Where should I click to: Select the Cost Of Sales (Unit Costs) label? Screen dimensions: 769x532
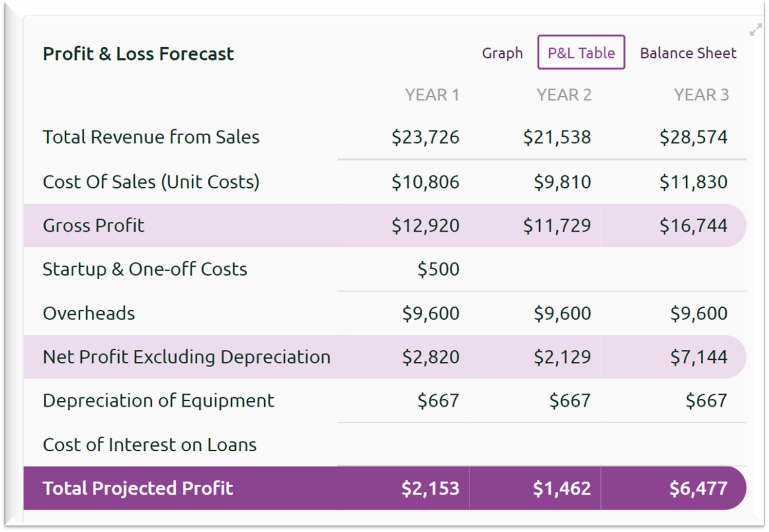pyautogui.click(x=151, y=181)
